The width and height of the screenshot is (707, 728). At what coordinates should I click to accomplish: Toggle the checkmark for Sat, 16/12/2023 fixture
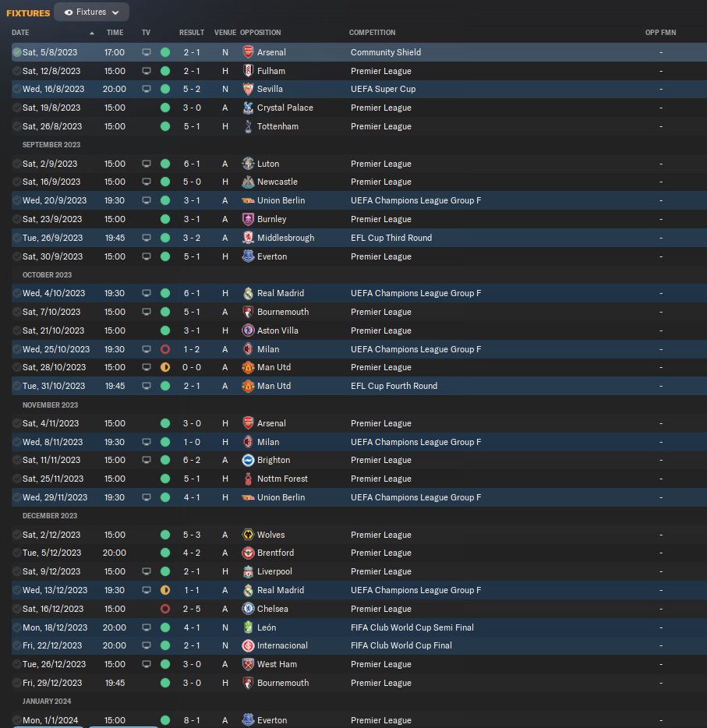point(16,609)
